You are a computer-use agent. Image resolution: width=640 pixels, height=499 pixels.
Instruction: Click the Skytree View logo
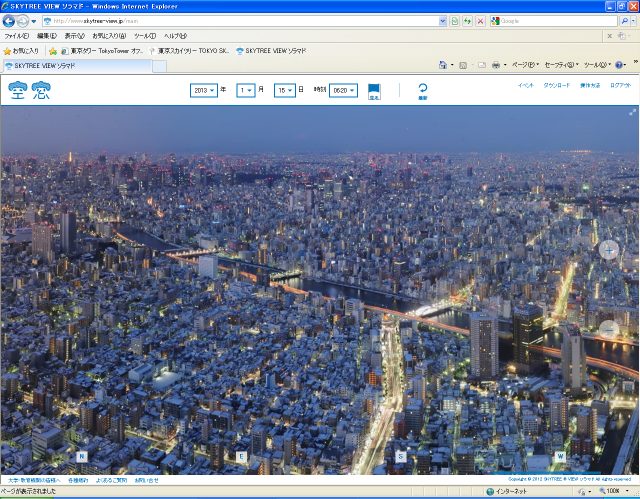pyautogui.click(x=28, y=92)
